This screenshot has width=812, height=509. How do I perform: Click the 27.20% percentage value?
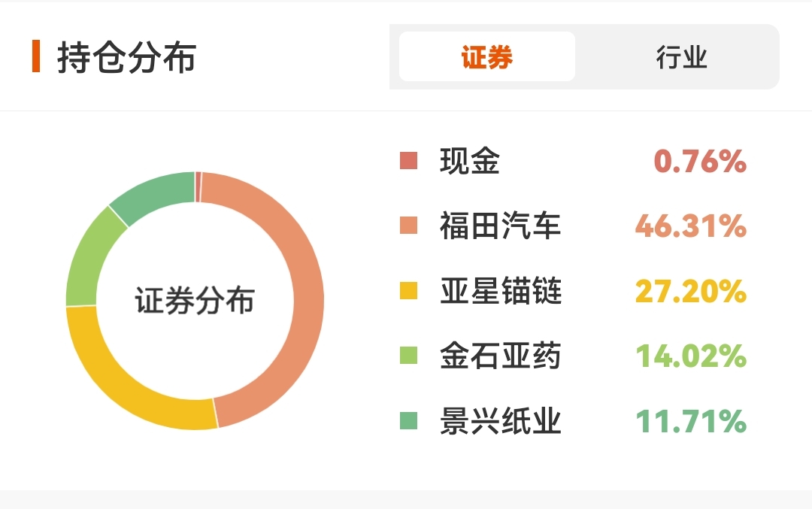(690, 291)
